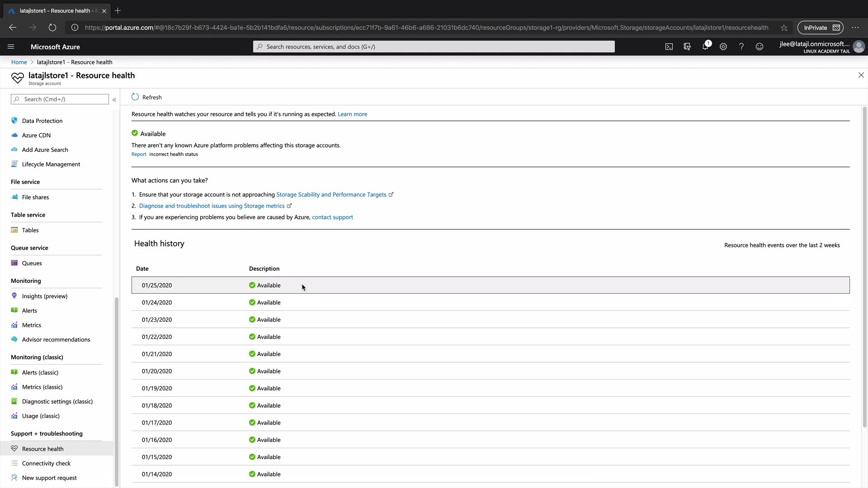Open Learn more link
This screenshot has width=868, height=488.
352,114
